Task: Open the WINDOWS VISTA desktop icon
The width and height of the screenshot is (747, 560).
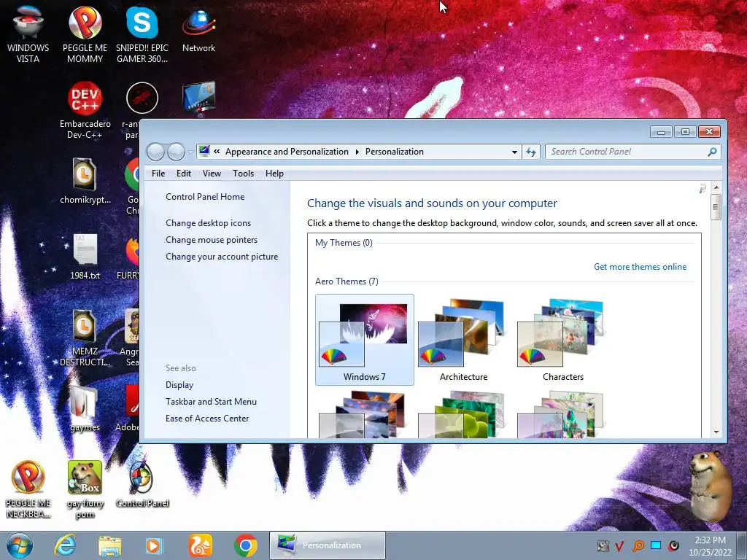Action: coord(28,34)
